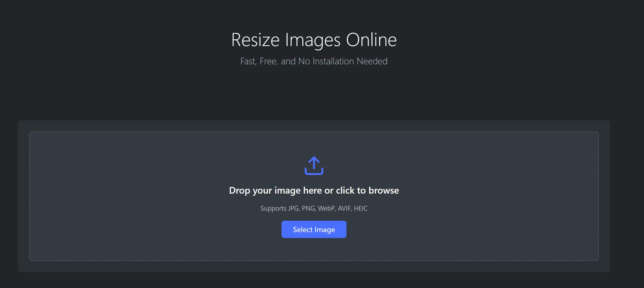
Task: Click the word 'HEIC' in supported formats
Action: click(361, 208)
